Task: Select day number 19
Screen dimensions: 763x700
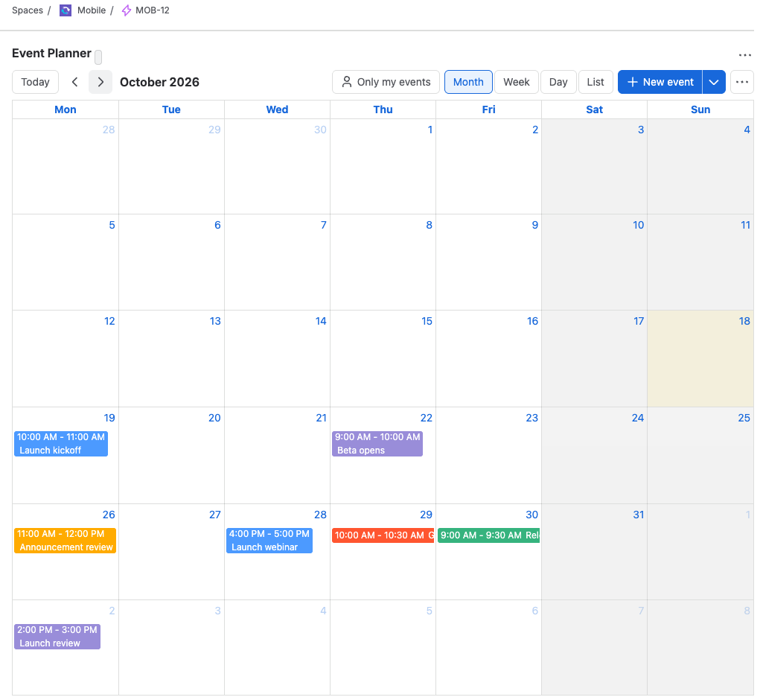Action: tap(109, 418)
